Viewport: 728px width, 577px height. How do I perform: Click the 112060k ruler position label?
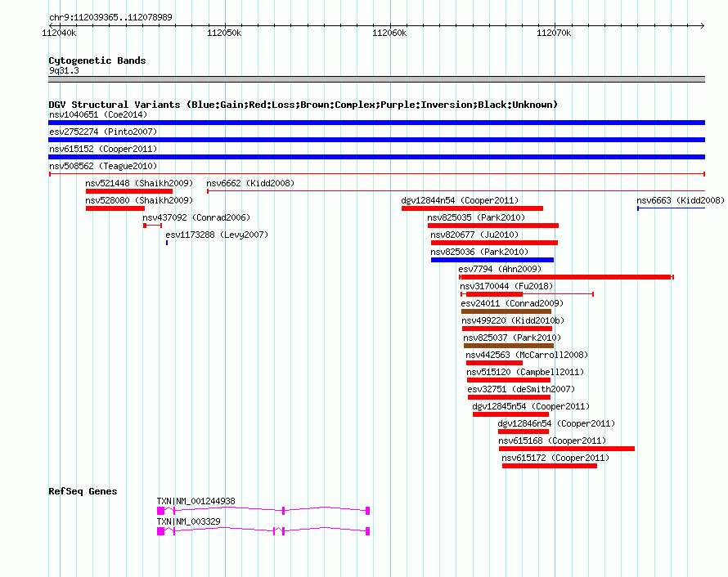click(x=389, y=33)
